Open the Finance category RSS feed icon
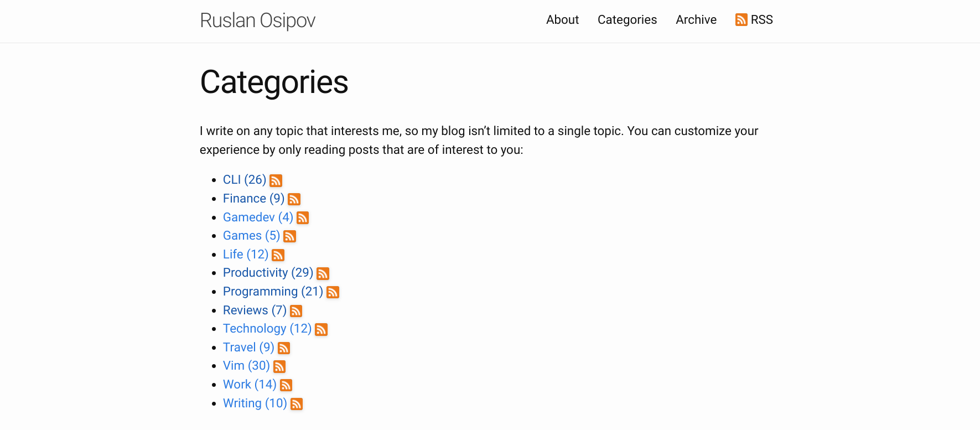The width and height of the screenshot is (980, 430). (294, 199)
